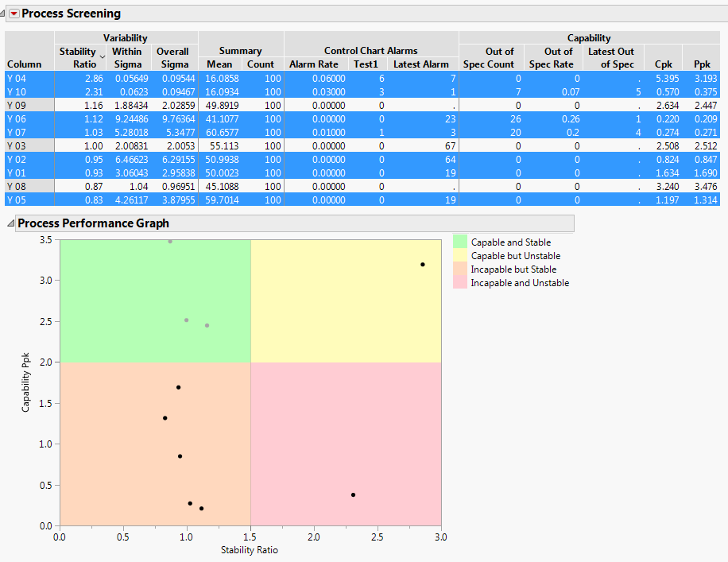
Task: Click the Capability group header
Action: (588, 37)
